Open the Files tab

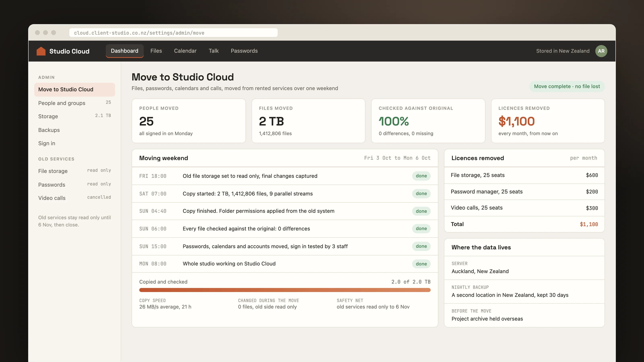point(156,51)
